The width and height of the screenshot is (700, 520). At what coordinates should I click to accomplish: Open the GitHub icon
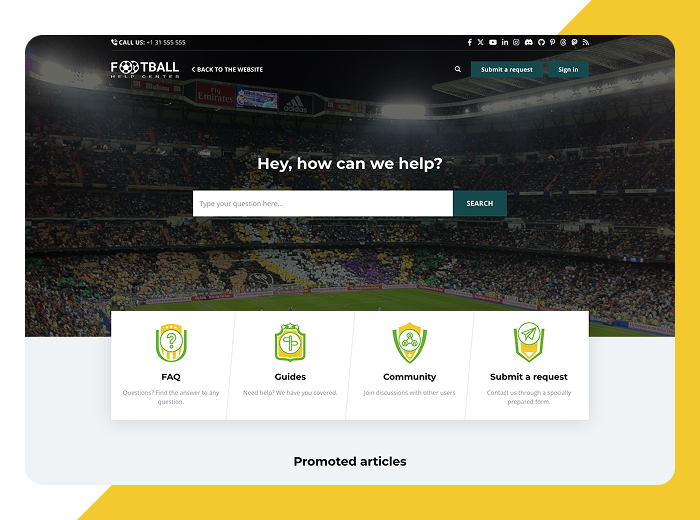541,42
